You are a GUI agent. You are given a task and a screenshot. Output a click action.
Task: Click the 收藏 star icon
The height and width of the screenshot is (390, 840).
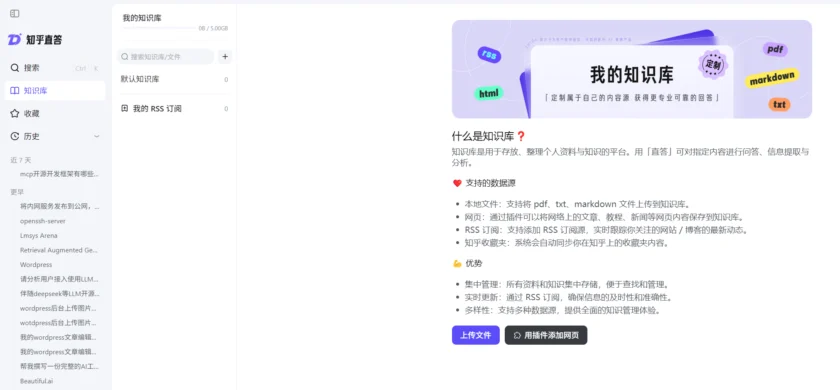pyautogui.click(x=15, y=114)
